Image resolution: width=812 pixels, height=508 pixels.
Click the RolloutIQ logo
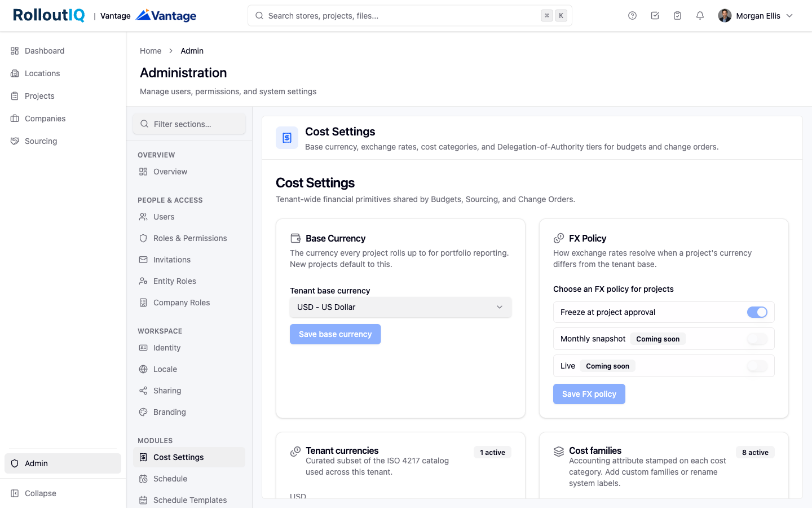point(49,15)
